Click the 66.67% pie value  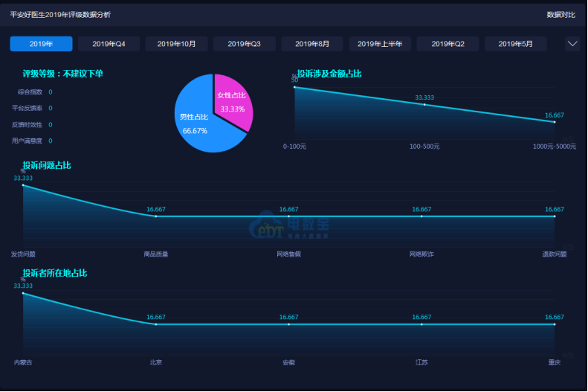[195, 131]
